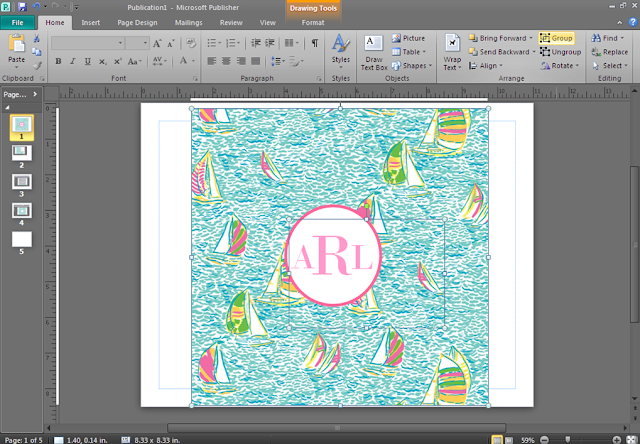Switch to Mailings tab
640x444 pixels.
pos(189,22)
